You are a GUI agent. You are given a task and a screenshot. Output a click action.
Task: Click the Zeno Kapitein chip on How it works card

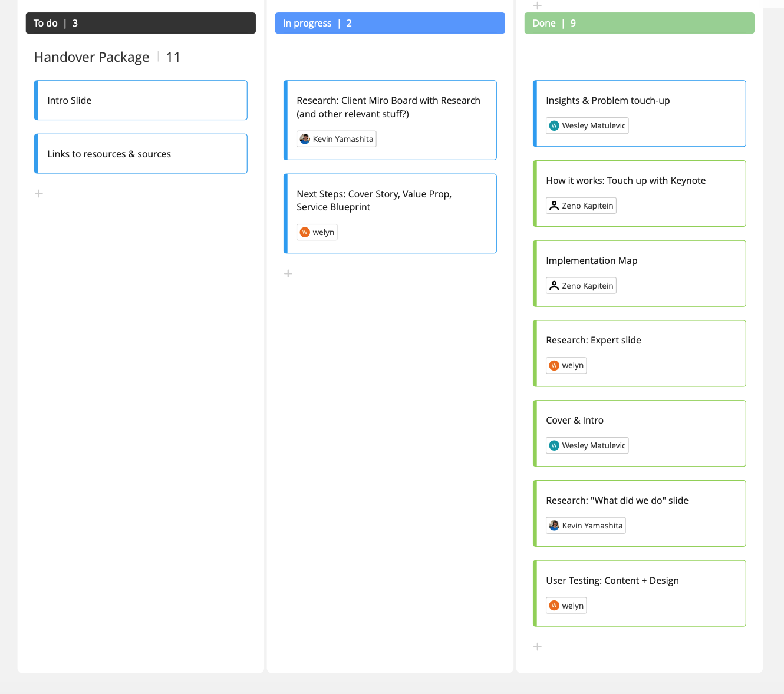[x=581, y=205]
